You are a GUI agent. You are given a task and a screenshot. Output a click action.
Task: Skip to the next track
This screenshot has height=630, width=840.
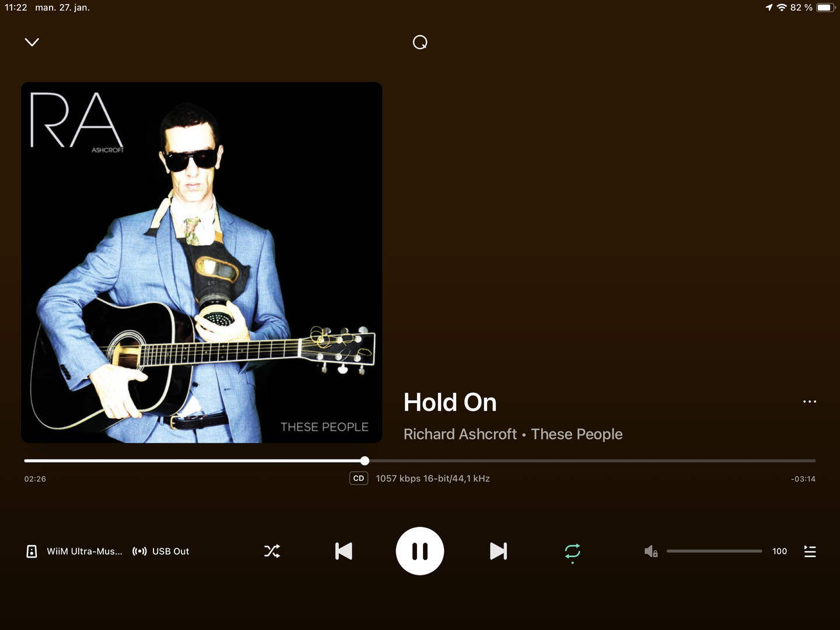click(498, 551)
